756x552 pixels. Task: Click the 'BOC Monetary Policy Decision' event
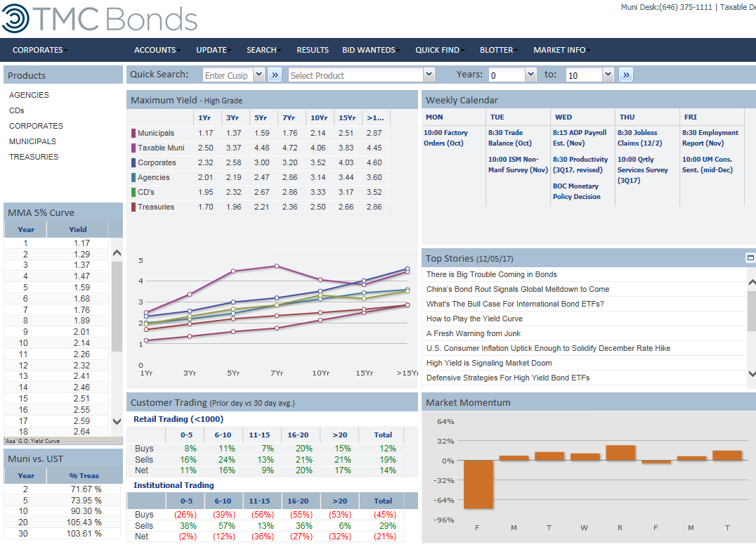coord(577,191)
